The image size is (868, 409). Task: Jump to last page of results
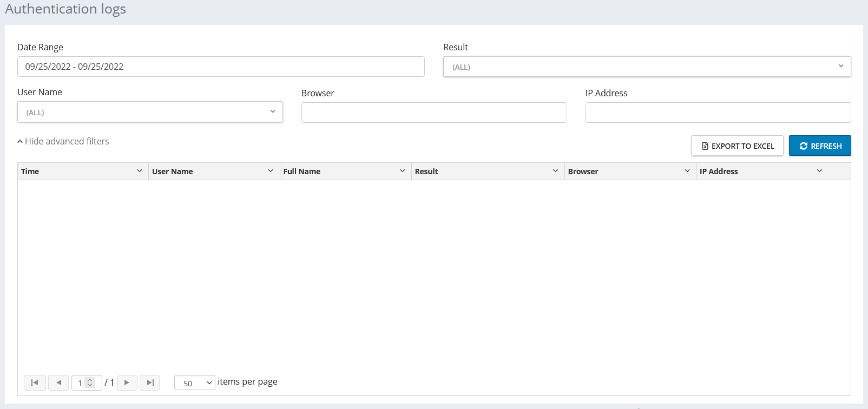[x=150, y=382]
